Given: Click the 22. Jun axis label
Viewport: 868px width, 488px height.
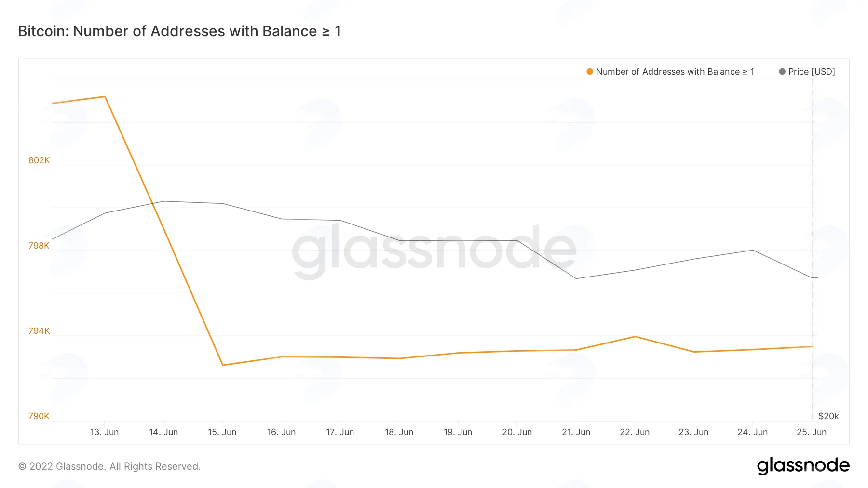Looking at the screenshot, I should 635,432.
